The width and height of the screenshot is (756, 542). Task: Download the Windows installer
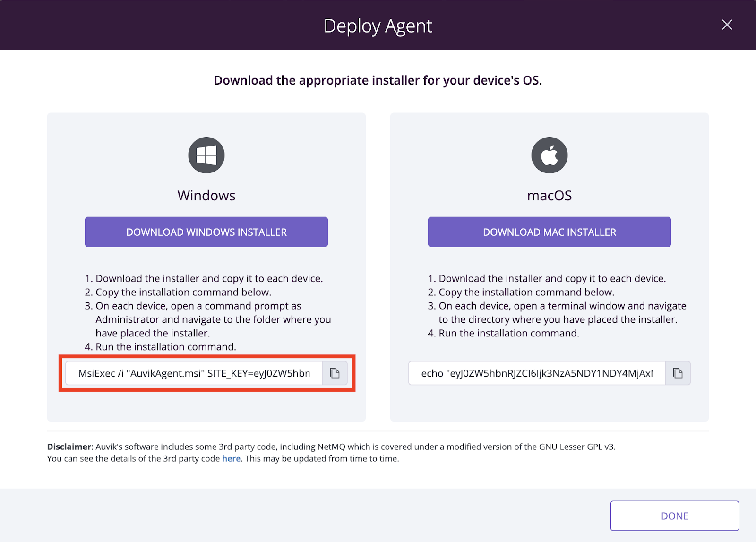click(x=206, y=232)
